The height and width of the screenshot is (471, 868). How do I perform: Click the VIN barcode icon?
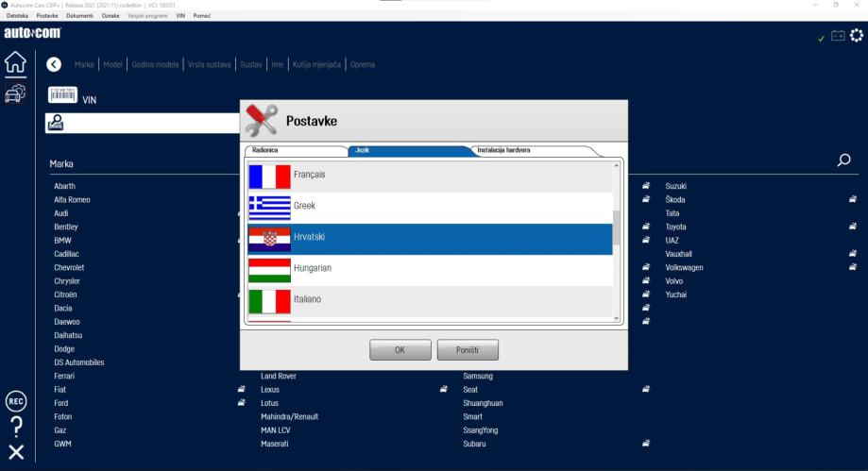[62, 95]
